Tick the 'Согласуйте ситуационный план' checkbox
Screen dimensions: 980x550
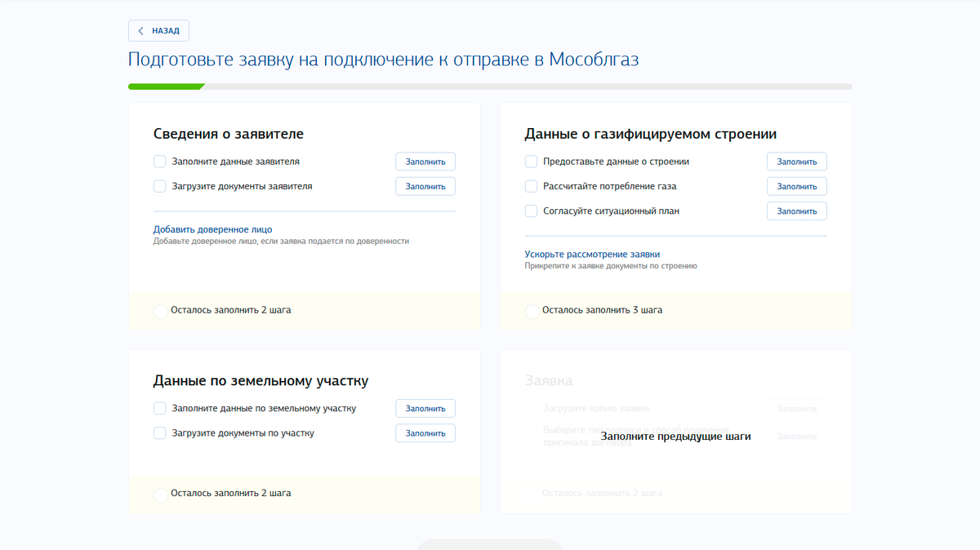point(531,211)
